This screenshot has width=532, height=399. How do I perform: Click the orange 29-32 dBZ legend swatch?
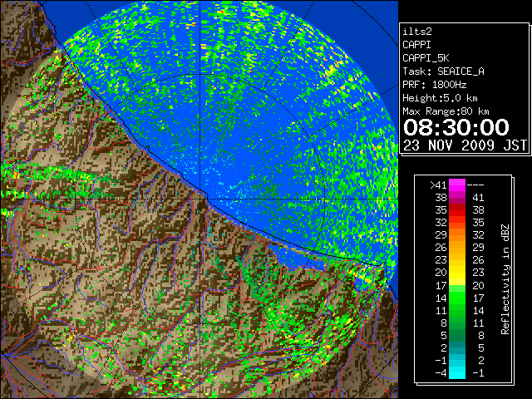click(457, 235)
